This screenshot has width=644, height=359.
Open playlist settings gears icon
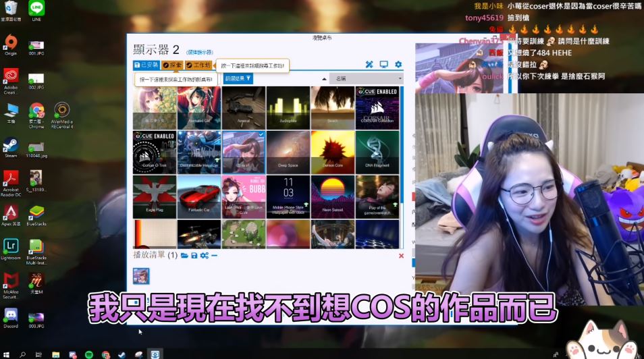point(204,256)
